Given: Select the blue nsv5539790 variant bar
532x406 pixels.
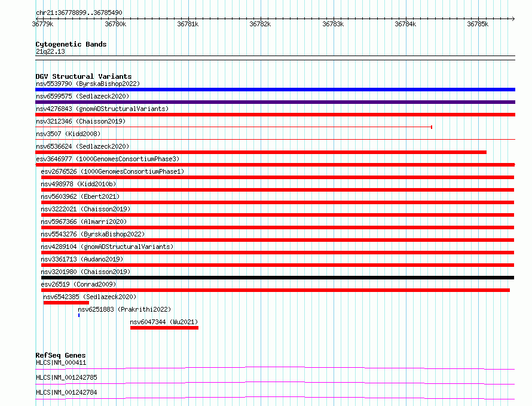Looking at the screenshot, I should (x=275, y=90).
